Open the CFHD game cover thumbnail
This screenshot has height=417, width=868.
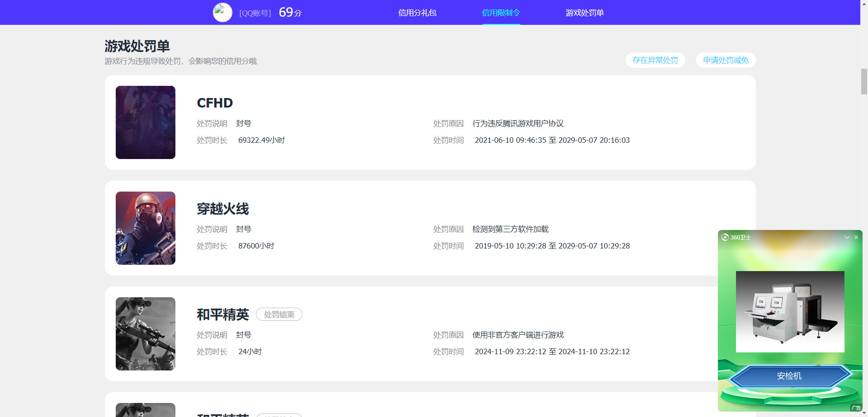146,122
